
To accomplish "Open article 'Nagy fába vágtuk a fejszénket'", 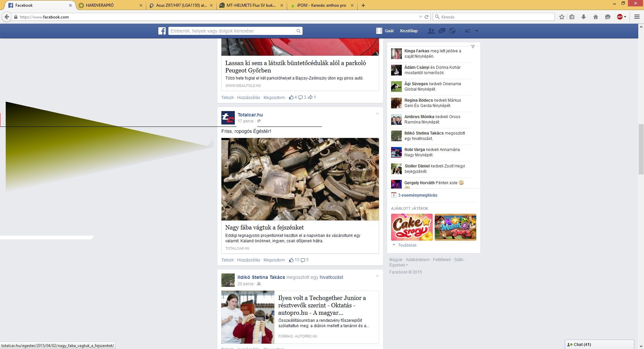I will pyautogui.click(x=264, y=228).
